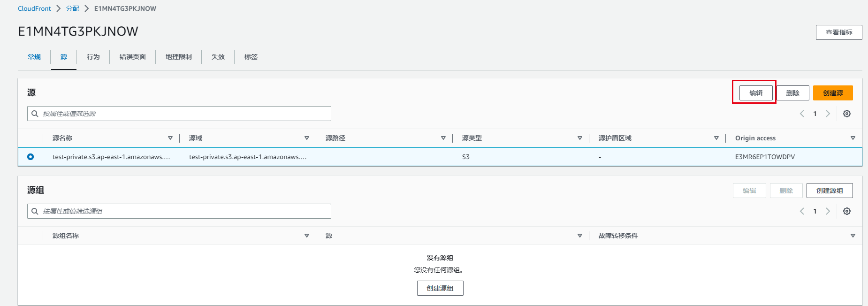Screen dimensions: 868x306
Task: Click the orange 创建源 button
Action: [832, 93]
